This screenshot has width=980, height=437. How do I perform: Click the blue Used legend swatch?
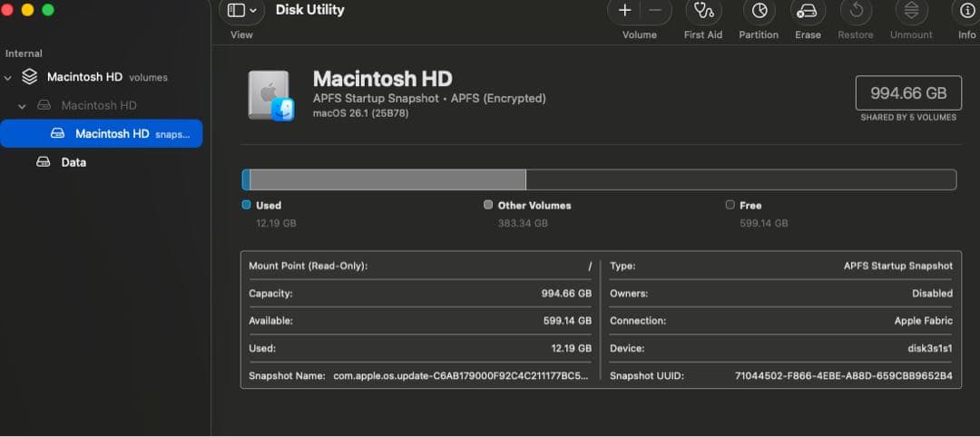pos(246,205)
